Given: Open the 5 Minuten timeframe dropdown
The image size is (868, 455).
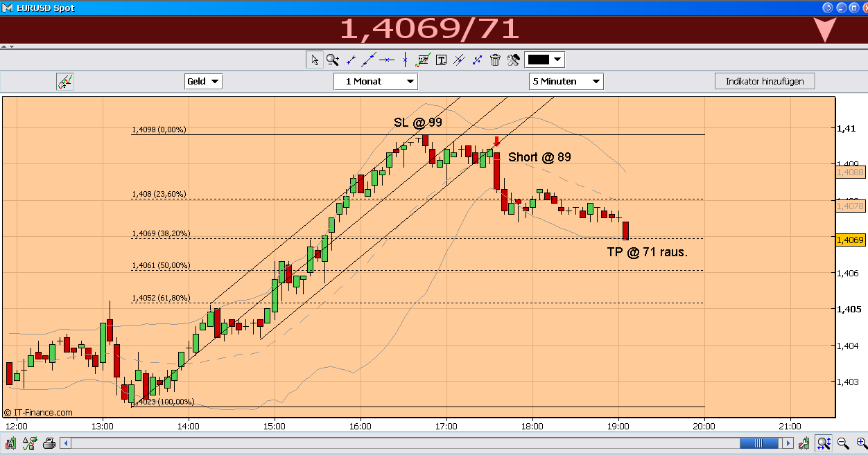Looking at the screenshot, I should tap(566, 82).
